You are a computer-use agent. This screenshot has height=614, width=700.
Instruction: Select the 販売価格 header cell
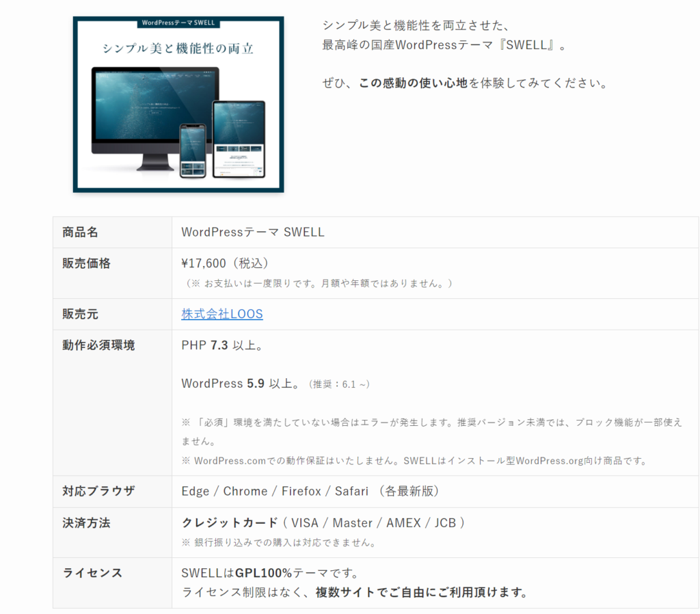113,273
